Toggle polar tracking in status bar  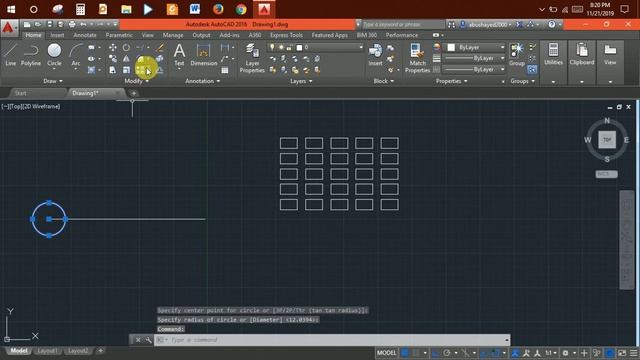point(447,353)
